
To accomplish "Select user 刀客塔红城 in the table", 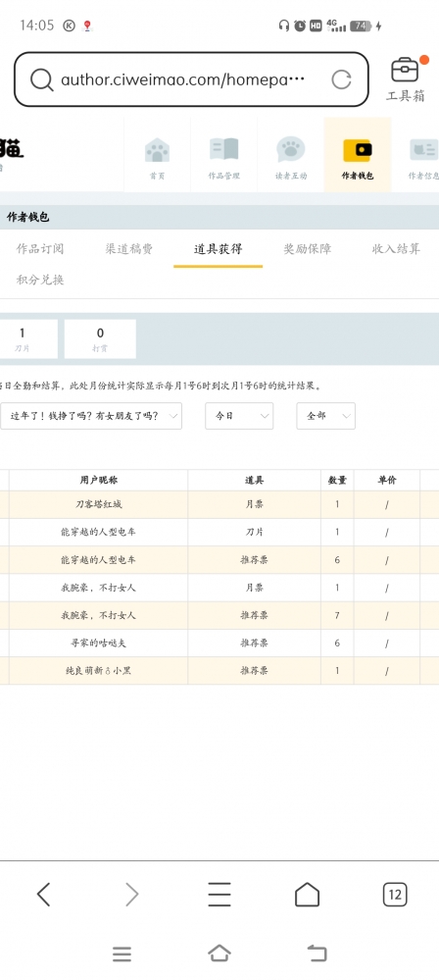I will pos(99,504).
